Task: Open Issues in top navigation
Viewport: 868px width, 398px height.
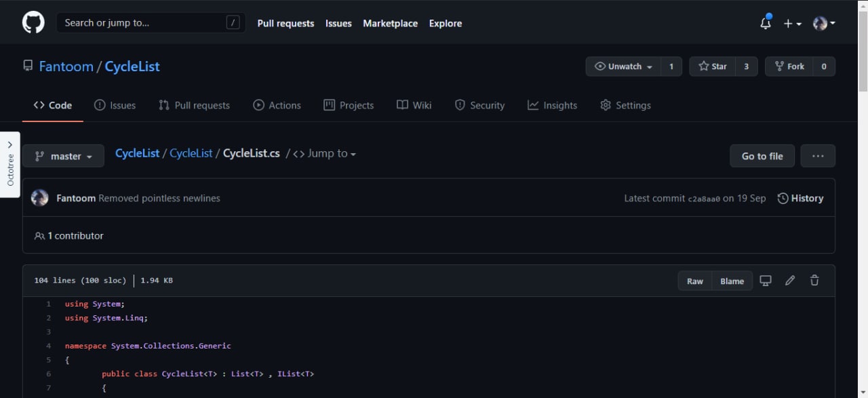Action: point(338,23)
